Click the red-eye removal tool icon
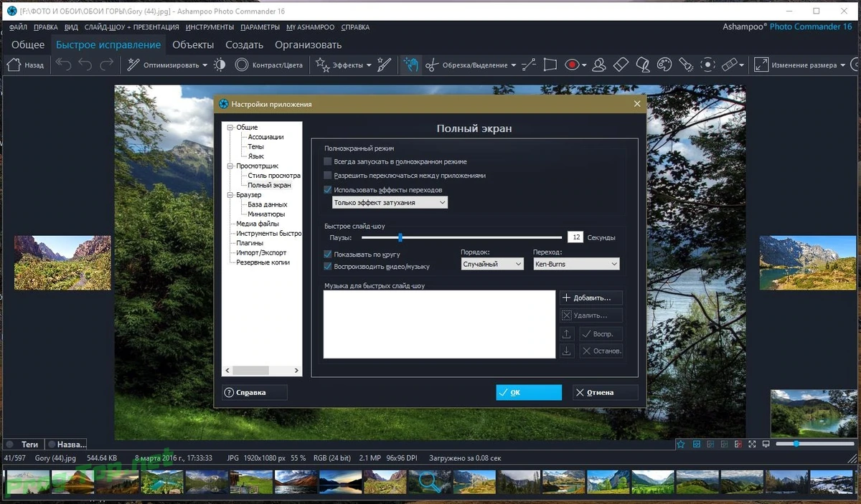Screen dimensions: 861x504 click(572, 65)
